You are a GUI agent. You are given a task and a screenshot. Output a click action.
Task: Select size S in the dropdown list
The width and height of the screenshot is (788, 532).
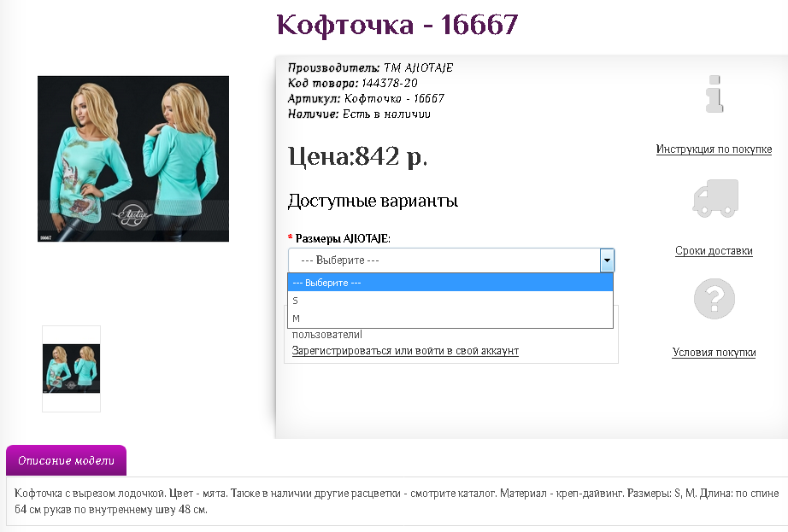click(x=450, y=301)
